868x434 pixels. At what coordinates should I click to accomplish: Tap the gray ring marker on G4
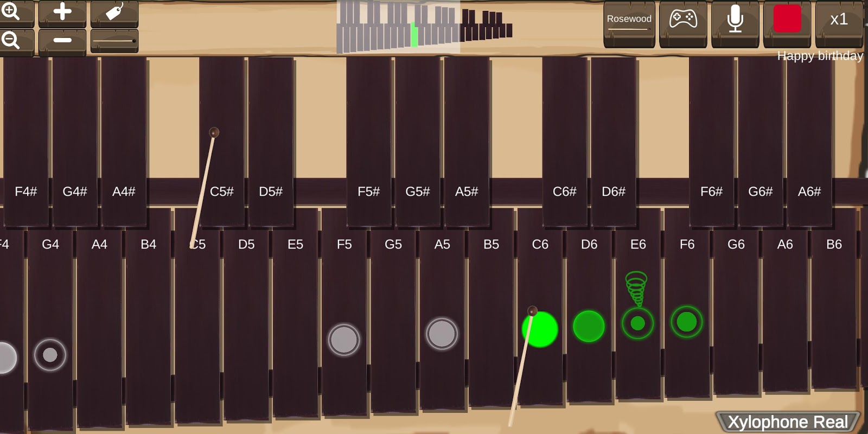click(50, 355)
